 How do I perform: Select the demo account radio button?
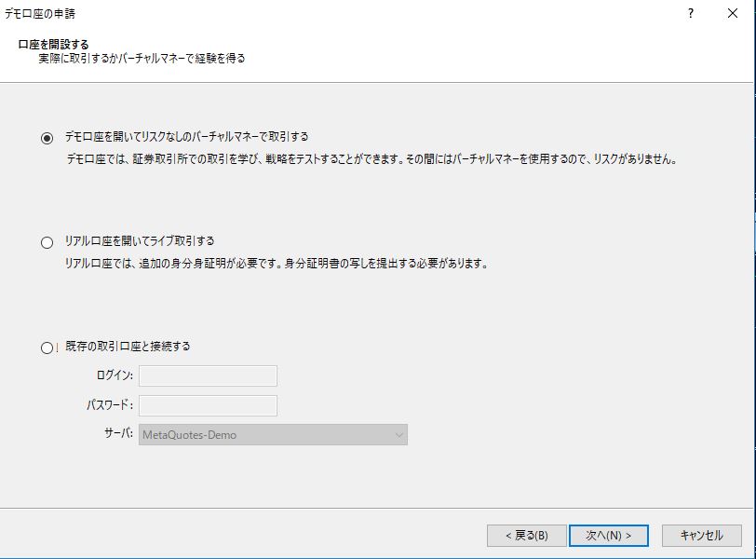[x=47, y=139]
